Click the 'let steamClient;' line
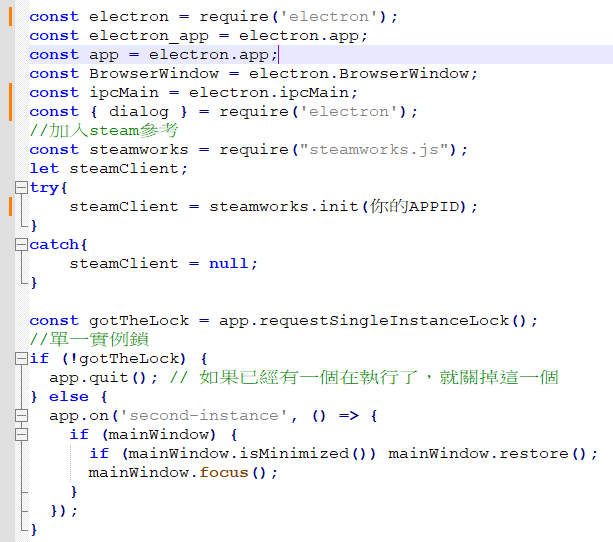The image size is (613, 542). 109,169
